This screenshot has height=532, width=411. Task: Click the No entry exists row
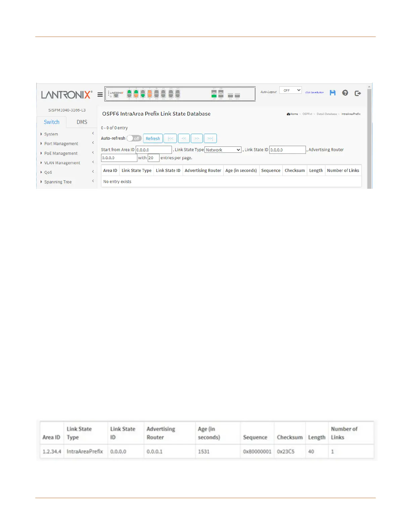[231, 182]
